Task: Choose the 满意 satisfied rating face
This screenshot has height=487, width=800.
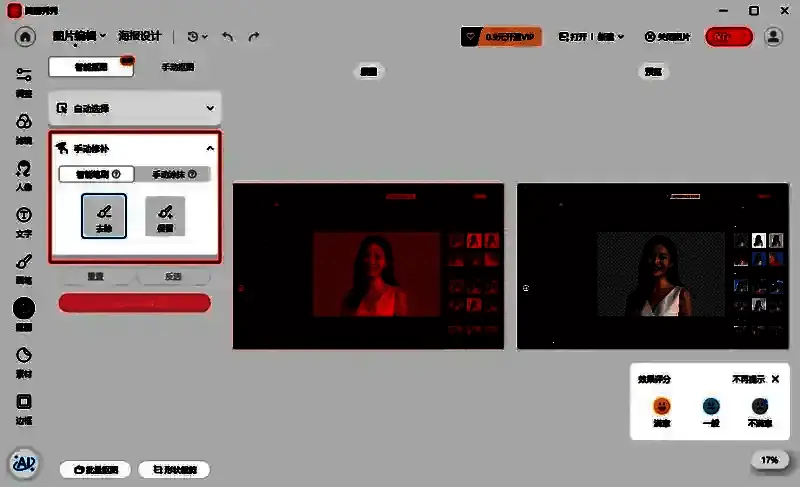Action: (x=661, y=410)
